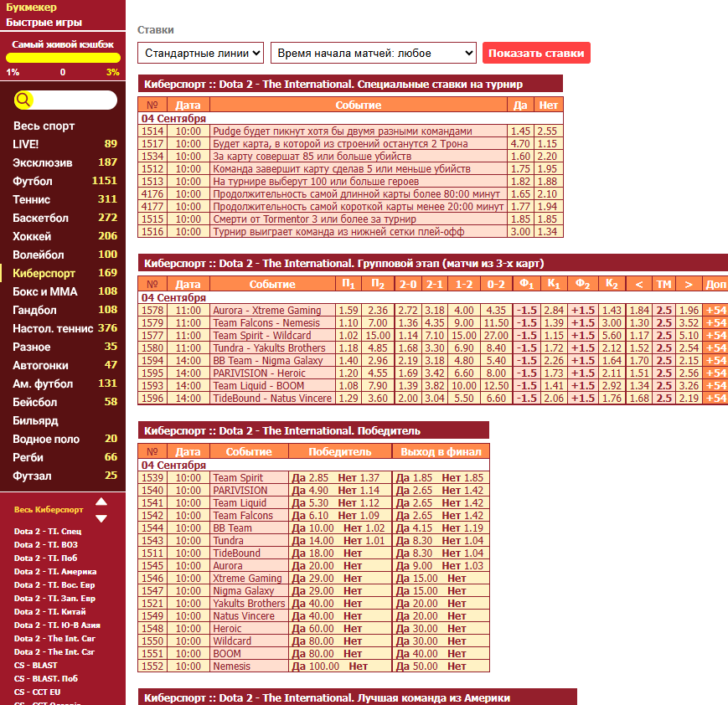Click the Групповой этап table header
The height and width of the screenshot is (705, 728).
click(x=433, y=263)
